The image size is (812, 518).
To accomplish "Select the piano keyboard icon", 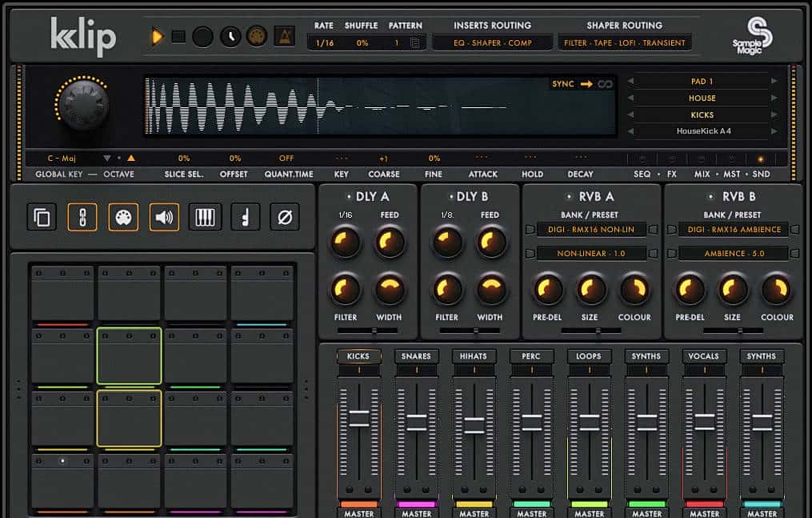I will tap(205, 217).
